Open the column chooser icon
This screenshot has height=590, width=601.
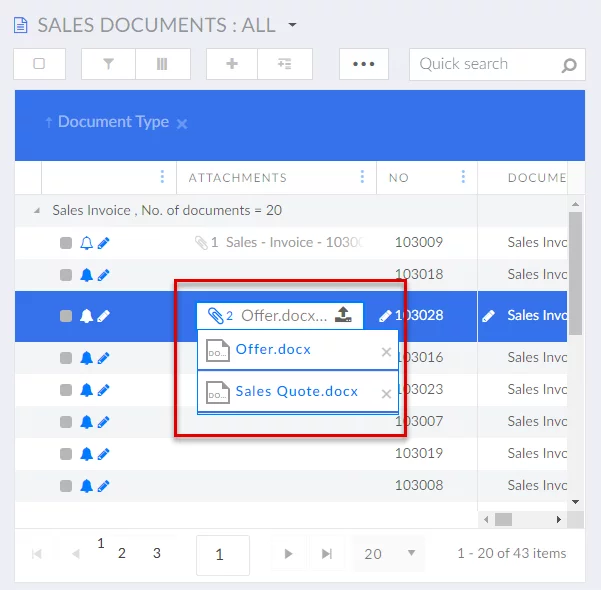(x=162, y=64)
